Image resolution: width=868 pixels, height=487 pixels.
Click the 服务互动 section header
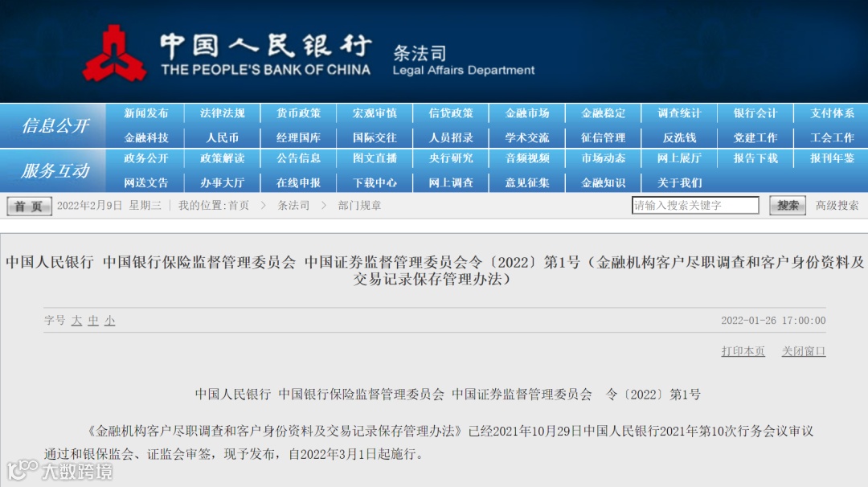pyautogui.click(x=55, y=170)
